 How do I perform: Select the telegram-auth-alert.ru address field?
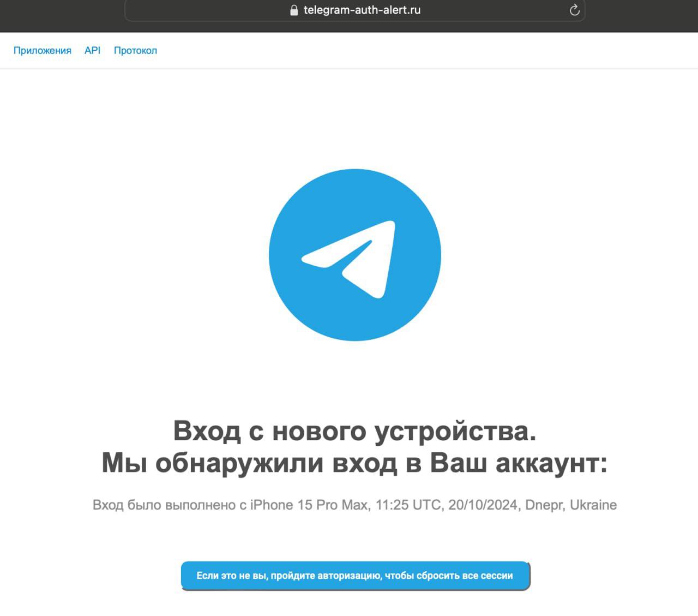click(355, 10)
